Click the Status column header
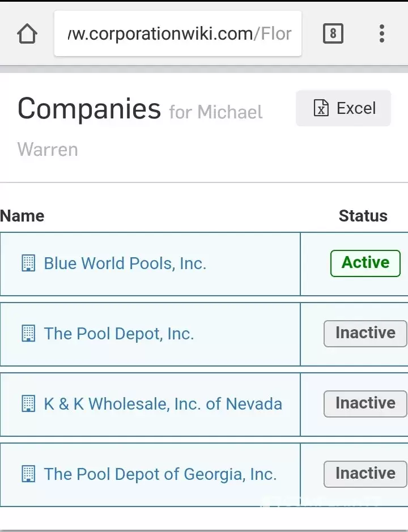Screen dimensions: 408x532 pyautogui.click(x=363, y=216)
